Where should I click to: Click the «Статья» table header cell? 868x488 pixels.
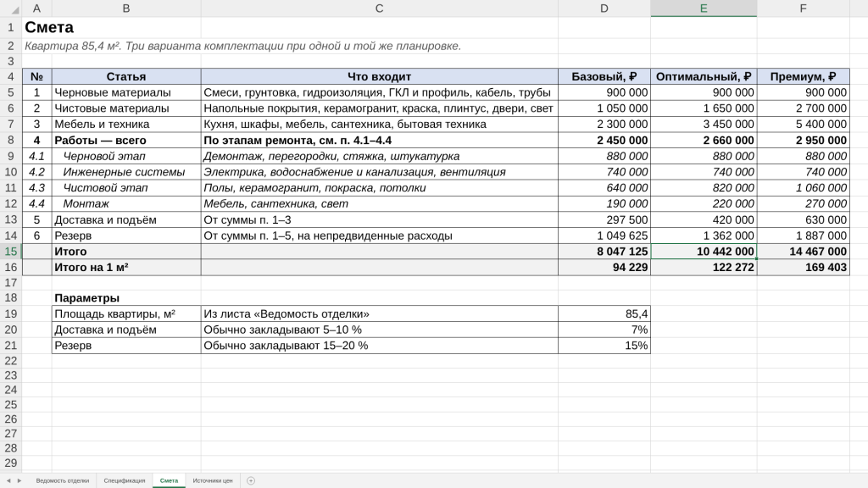coord(126,76)
